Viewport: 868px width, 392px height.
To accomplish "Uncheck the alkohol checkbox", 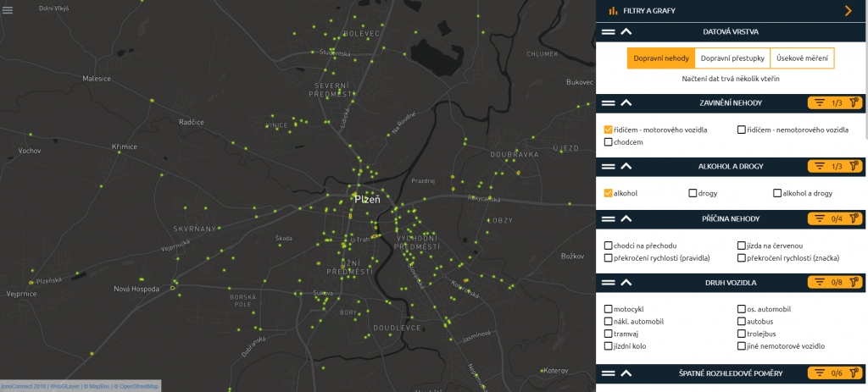I will click(x=609, y=193).
